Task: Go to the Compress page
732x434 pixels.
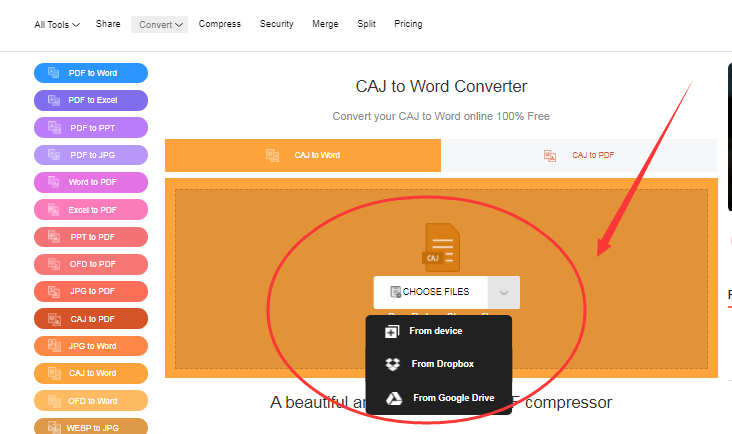Action: [x=219, y=24]
